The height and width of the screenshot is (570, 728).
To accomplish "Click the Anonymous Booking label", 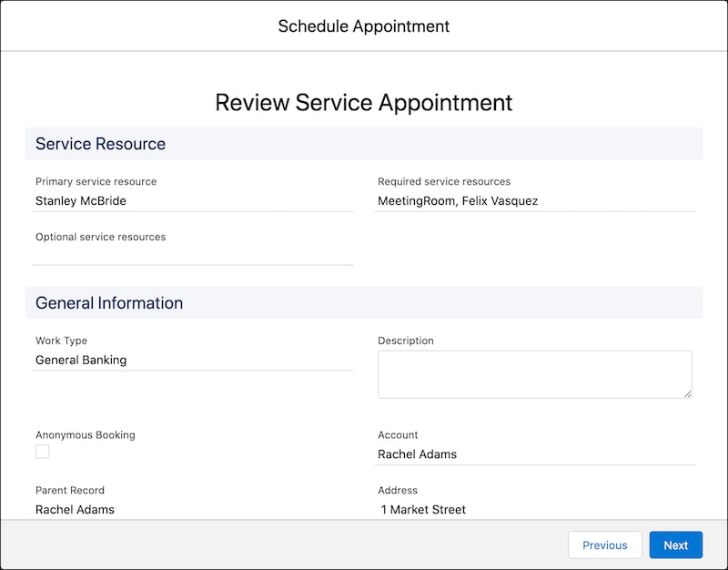I will click(x=86, y=435).
